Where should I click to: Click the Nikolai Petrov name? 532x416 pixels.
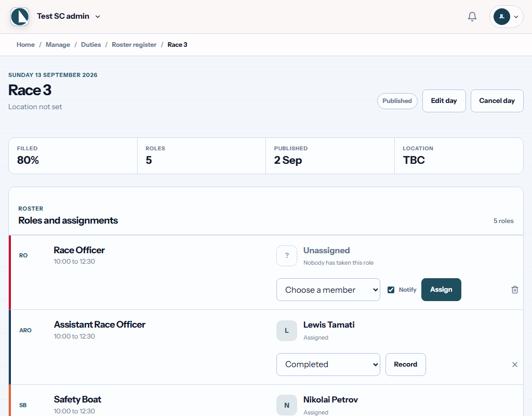click(330, 400)
